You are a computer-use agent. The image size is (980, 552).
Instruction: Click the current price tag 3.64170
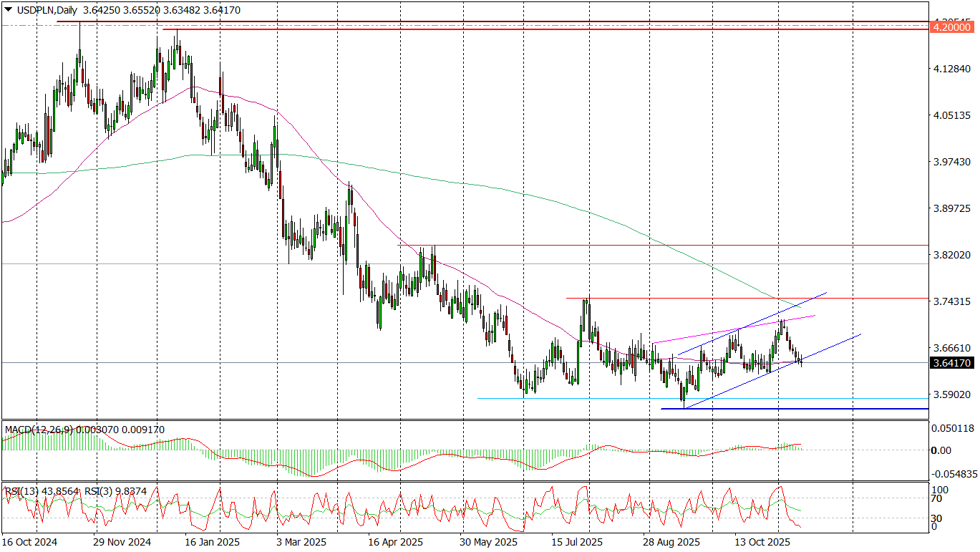[x=952, y=363]
